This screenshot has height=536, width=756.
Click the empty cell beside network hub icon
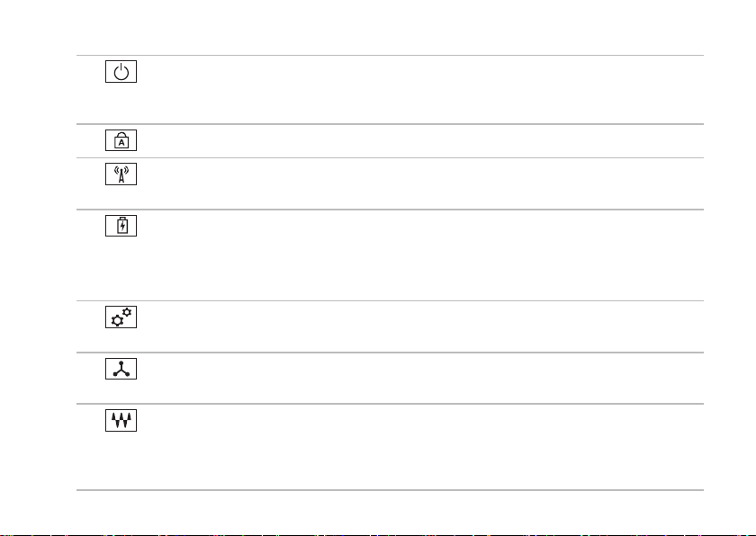[x=419, y=378]
